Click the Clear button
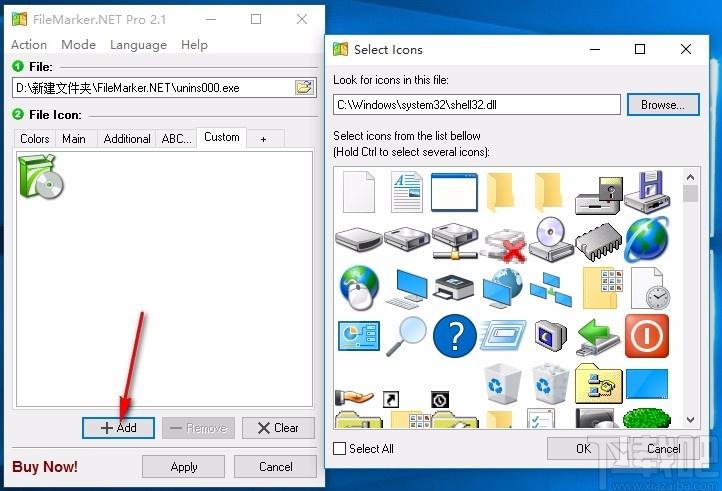 click(x=278, y=428)
